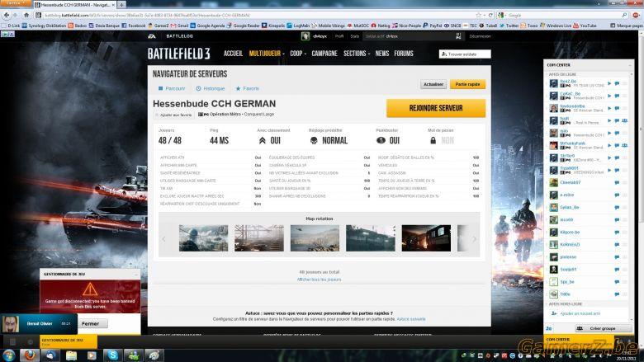
Task: Start a Partie rapide
Action: coord(467,84)
